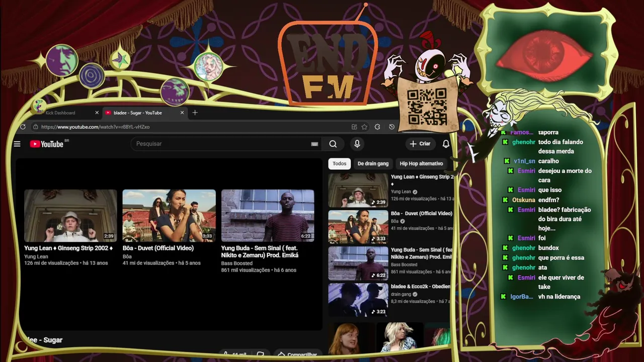This screenshot has width=644, height=362.
Task: Open the notifications bell
Action: tap(446, 144)
